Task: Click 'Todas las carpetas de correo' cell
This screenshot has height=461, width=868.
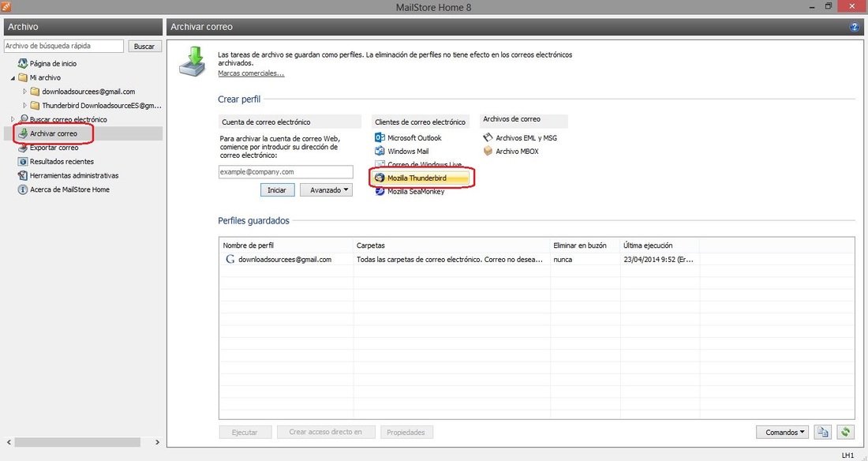Action: 450,259
